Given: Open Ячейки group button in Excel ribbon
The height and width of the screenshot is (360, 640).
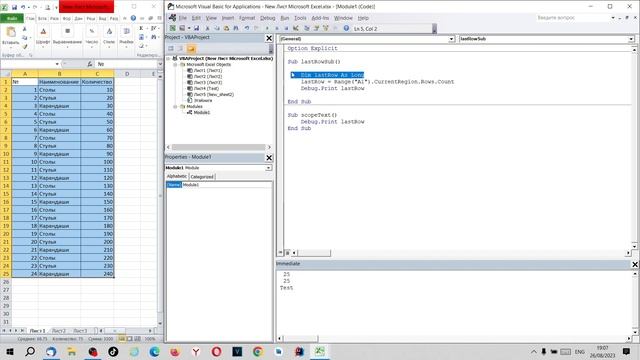Looking at the screenshot, I should (x=126, y=36).
